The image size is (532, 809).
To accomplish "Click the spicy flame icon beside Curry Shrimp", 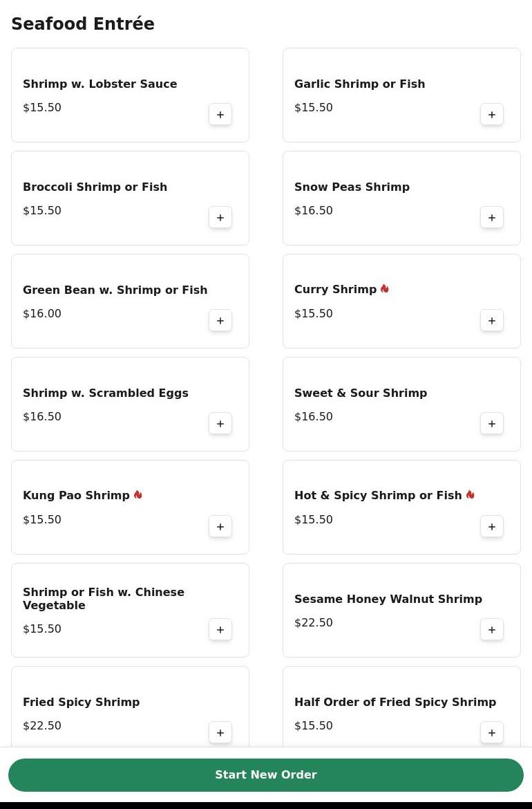I will coord(385,289).
